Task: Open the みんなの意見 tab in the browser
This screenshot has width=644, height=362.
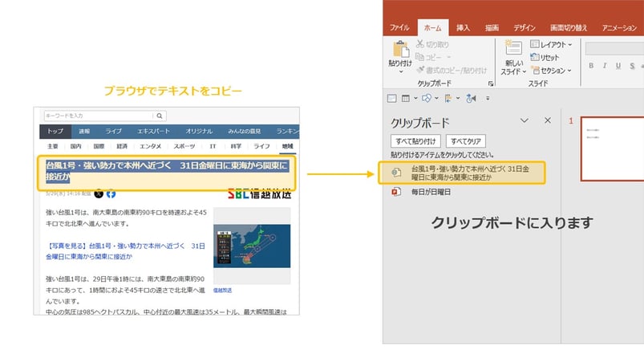Action: click(x=245, y=131)
